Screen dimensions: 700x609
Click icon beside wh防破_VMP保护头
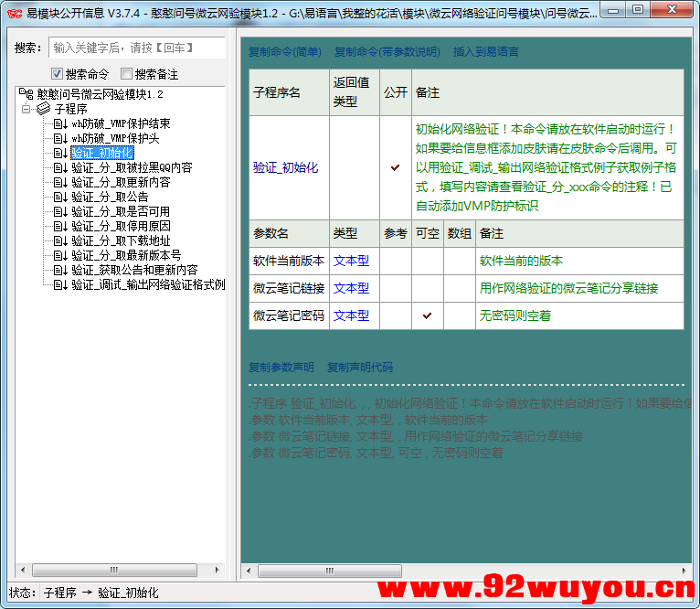coord(59,138)
